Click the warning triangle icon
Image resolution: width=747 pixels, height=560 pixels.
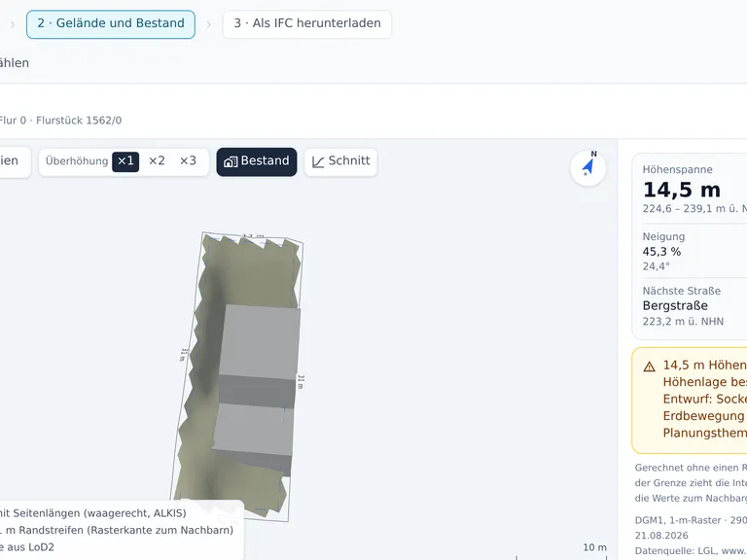coord(650,367)
